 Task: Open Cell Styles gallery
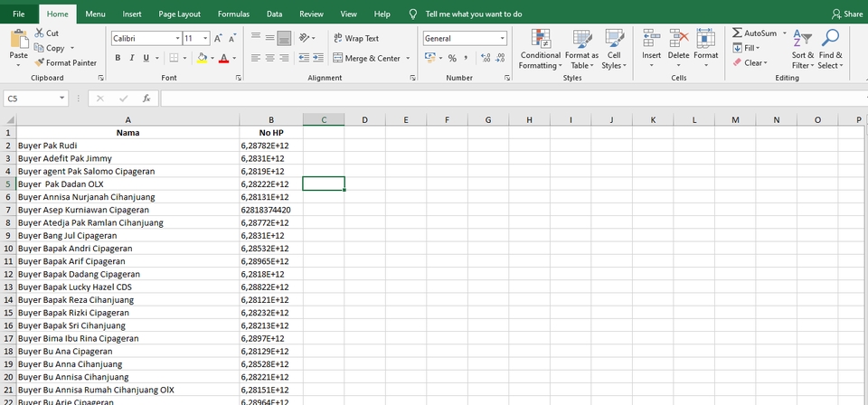pyautogui.click(x=614, y=49)
